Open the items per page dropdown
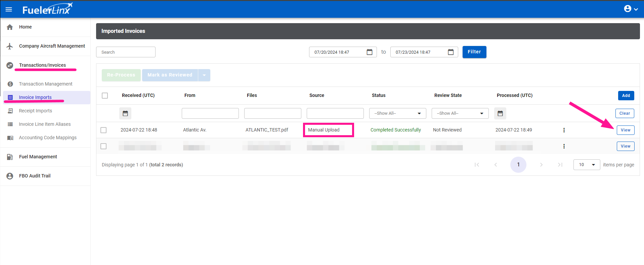The image size is (644, 265). click(x=587, y=165)
